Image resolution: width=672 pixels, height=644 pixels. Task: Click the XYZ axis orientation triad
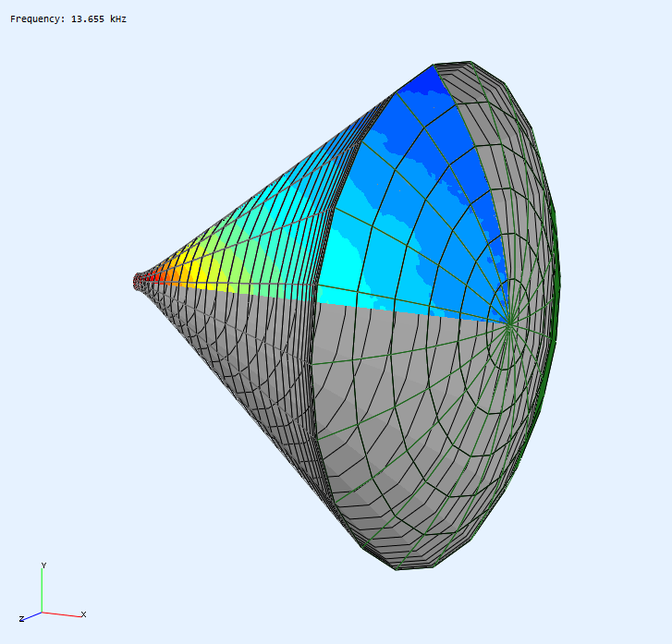[53, 593]
